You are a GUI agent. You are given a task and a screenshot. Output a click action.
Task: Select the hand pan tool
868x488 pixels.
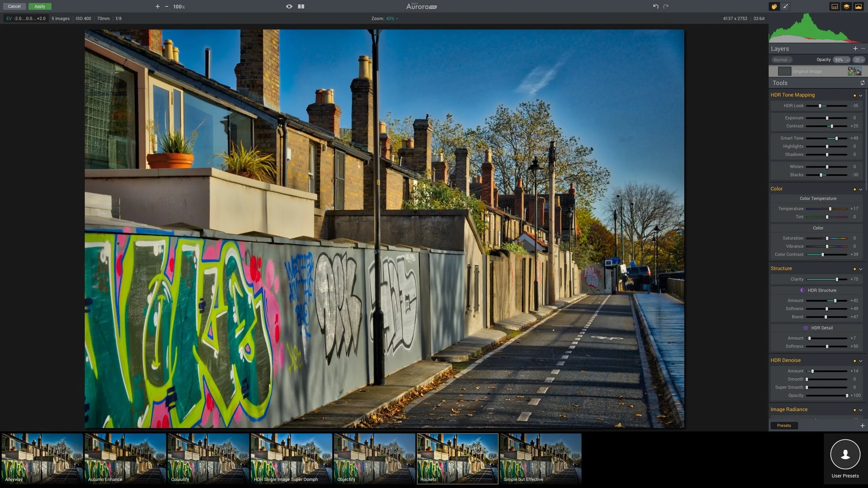[774, 6]
